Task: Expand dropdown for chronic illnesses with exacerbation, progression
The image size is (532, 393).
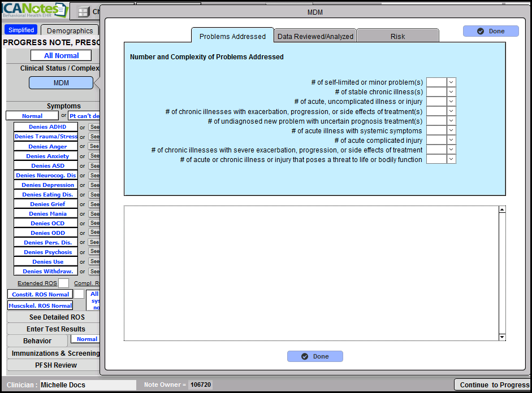Action: [451, 111]
